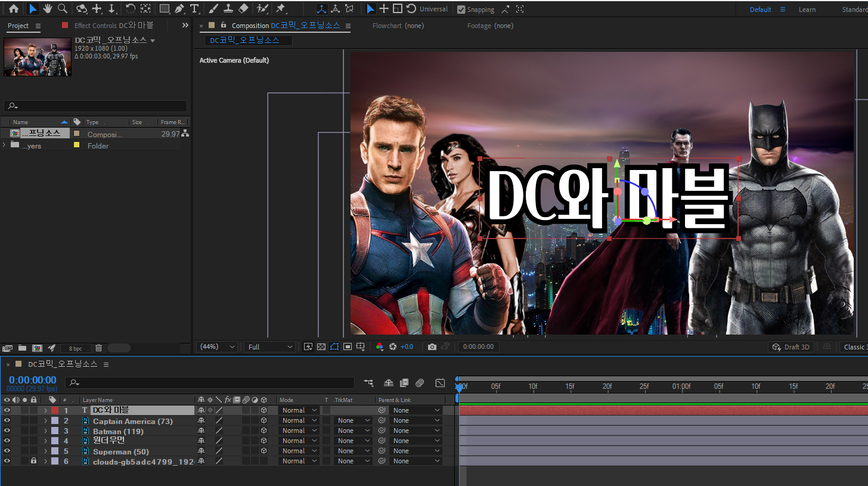Screen dimensions: 868x486
Task: Select the Dolly camera tool
Action: pyautogui.click(x=111, y=9)
